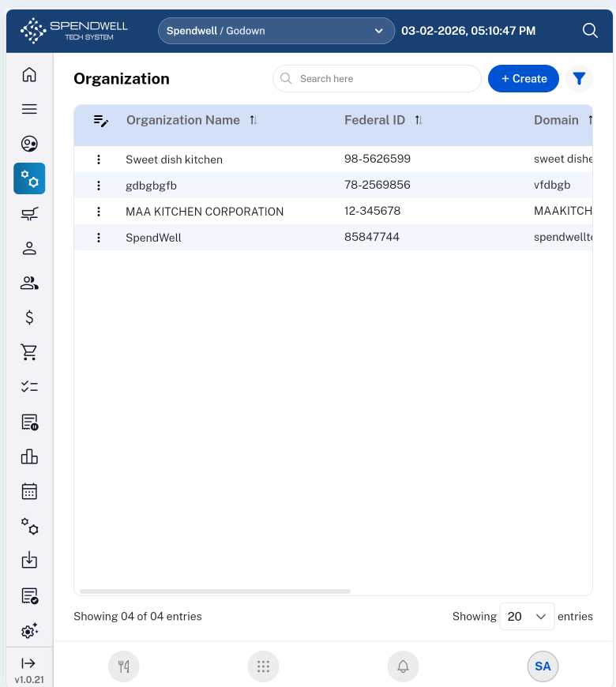Open the grid apps bottom icon
Image resolution: width=616 pixels, height=687 pixels.
click(263, 666)
